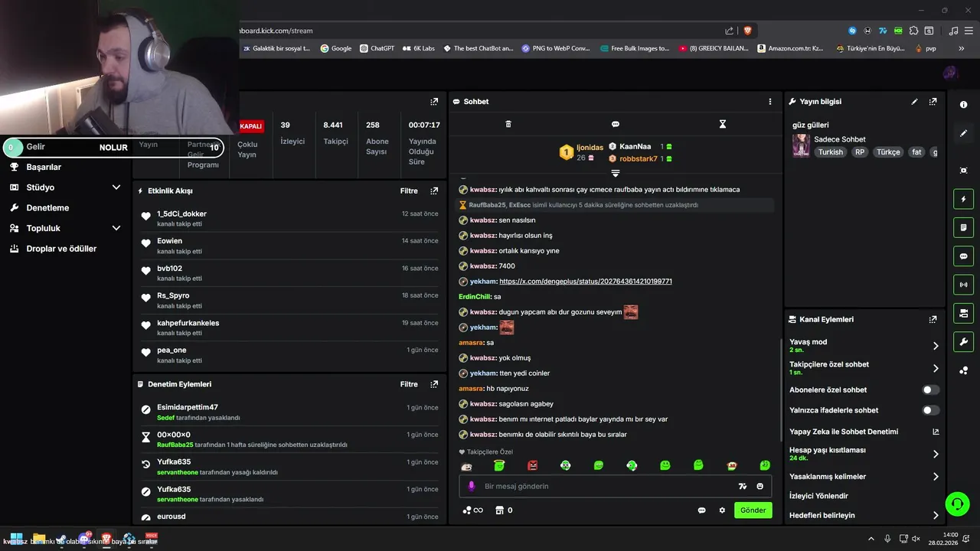This screenshot has width=980, height=551.
Task: Click the hourglass timeout icon in chat toolbar
Action: pyautogui.click(x=722, y=124)
